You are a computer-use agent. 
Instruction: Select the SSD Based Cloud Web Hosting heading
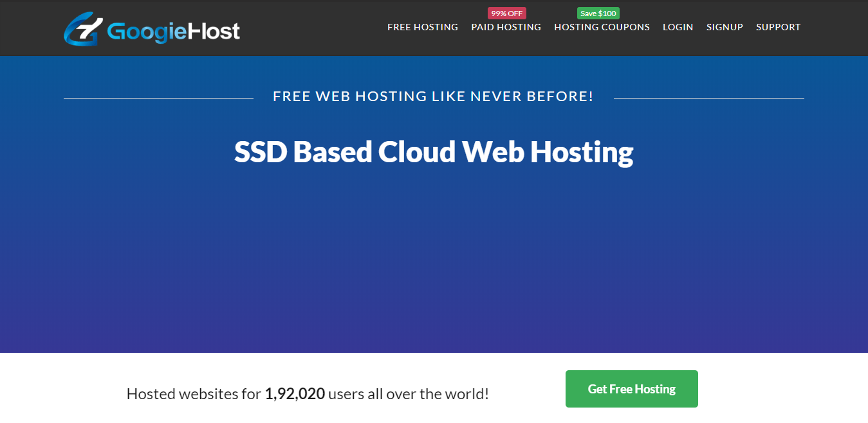click(434, 152)
